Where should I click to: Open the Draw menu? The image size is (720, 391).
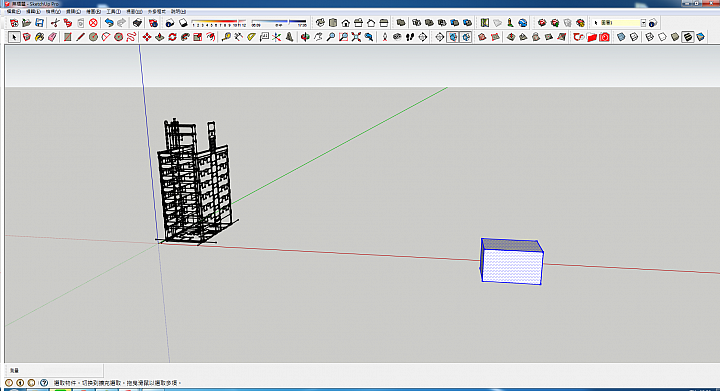[93, 11]
